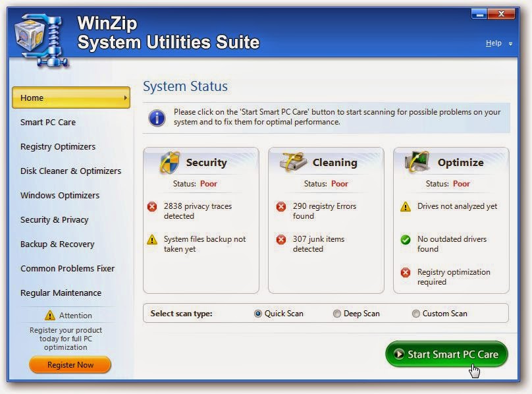Viewport: 532px width, 394px height.
Task: Click 'No outdated drivers found' text
Action: (452, 244)
